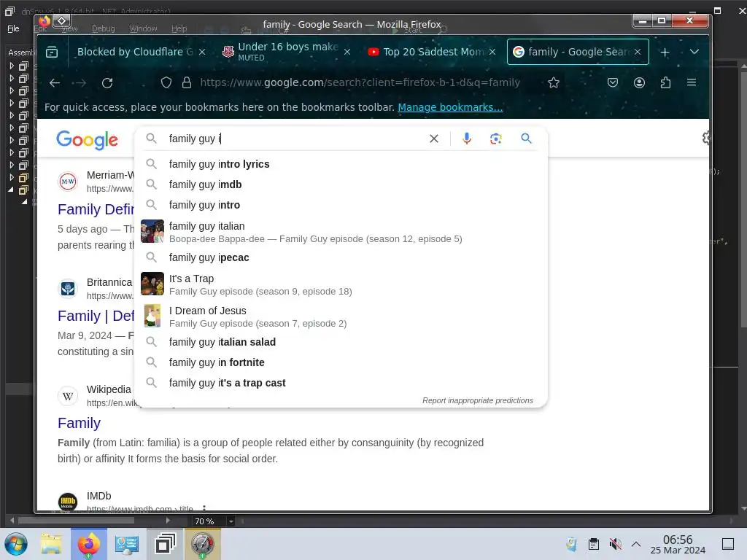The height and width of the screenshot is (560, 747).
Task: Open the List all tabs dropdown
Action: (694, 52)
